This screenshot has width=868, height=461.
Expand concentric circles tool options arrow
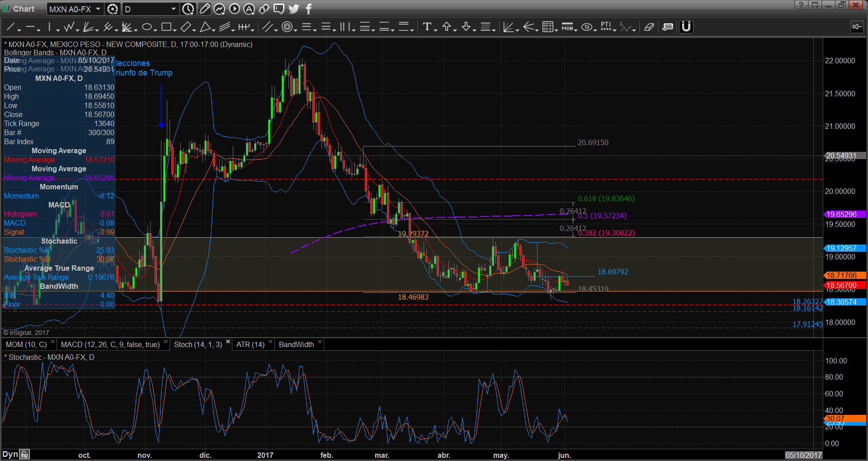tap(295, 30)
